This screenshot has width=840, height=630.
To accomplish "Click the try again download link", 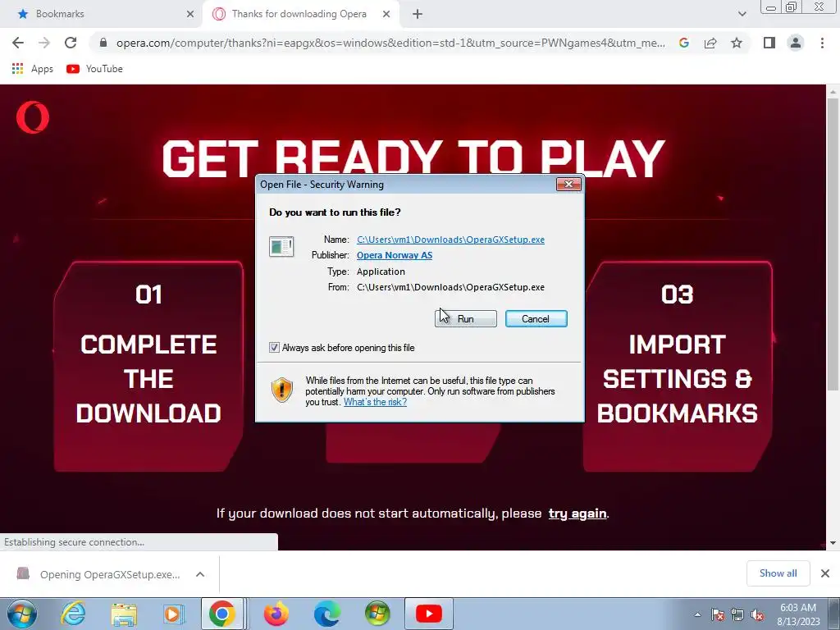I will pos(577,514).
